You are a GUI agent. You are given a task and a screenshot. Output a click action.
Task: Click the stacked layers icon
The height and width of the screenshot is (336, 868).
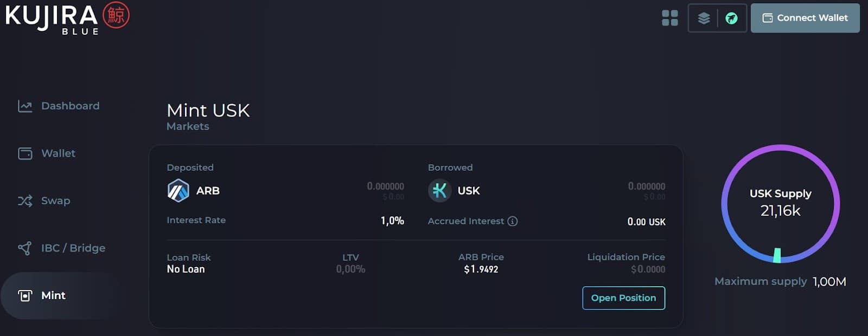point(704,18)
